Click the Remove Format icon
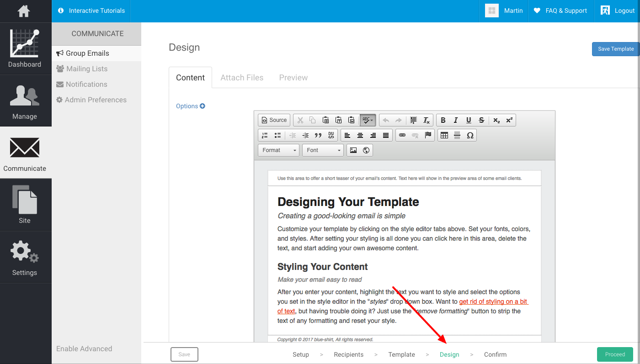This screenshot has width=640, height=364. pos(426,120)
